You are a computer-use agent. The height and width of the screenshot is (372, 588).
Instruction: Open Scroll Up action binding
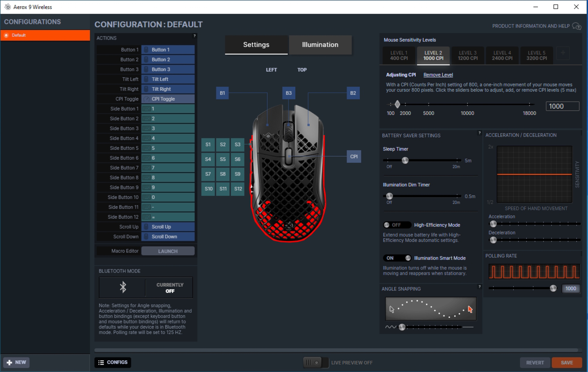[x=168, y=227]
